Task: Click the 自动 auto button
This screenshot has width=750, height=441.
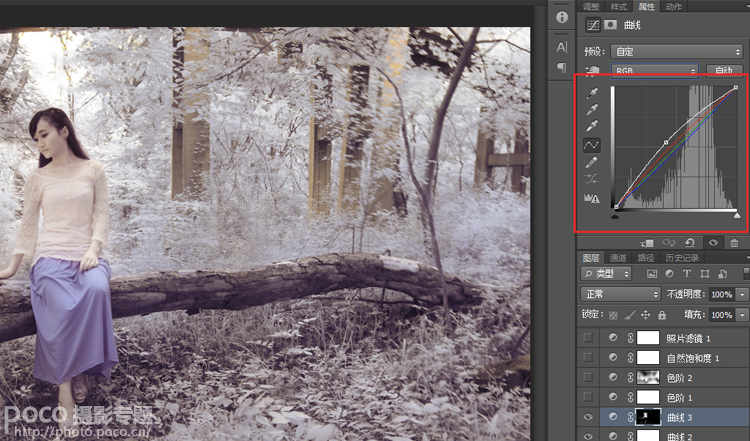Action: [x=724, y=71]
